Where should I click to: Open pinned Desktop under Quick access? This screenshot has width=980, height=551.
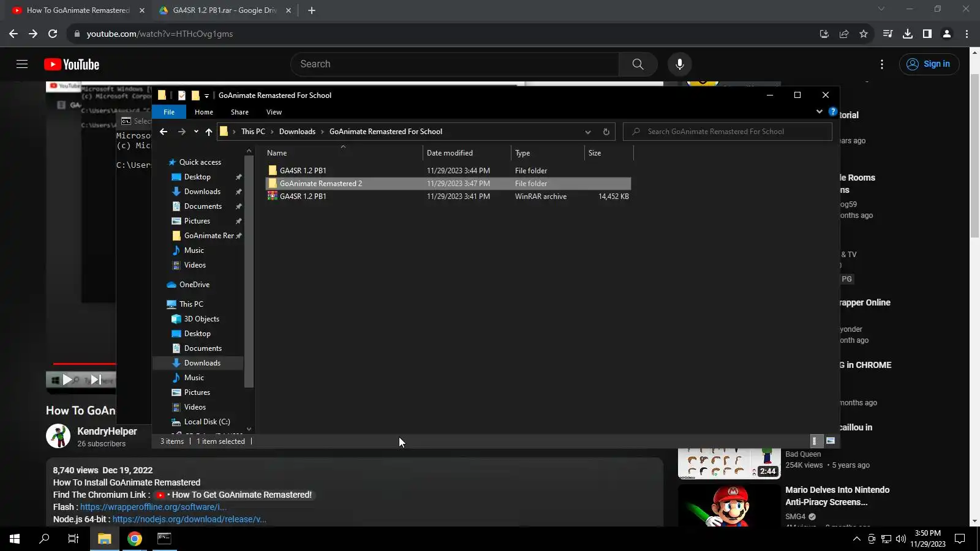click(x=197, y=177)
